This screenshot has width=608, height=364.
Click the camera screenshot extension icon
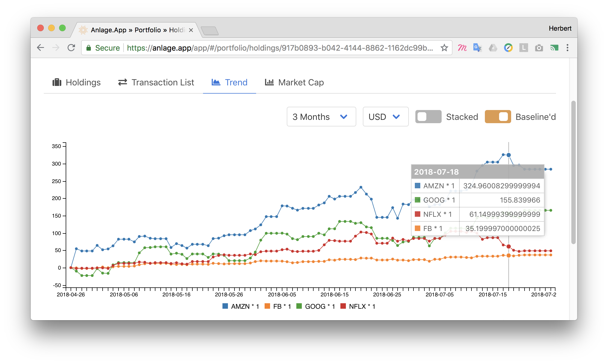point(539,48)
